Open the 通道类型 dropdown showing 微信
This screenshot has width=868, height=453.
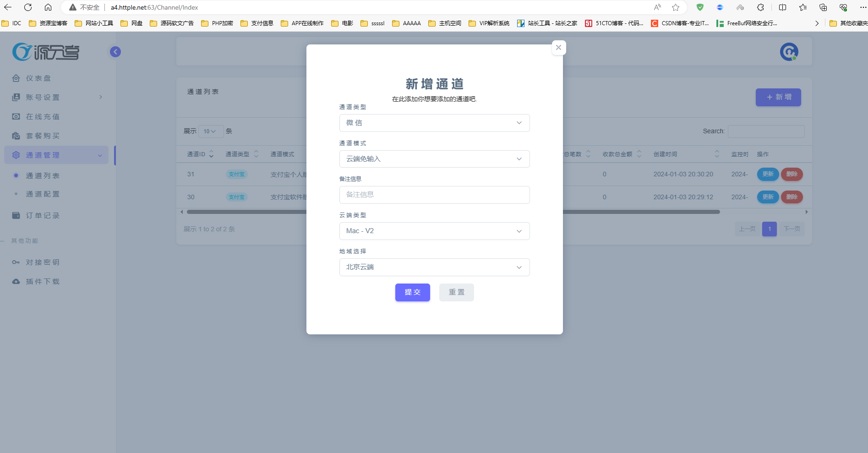pyautogui.click(x=434, y=123)
